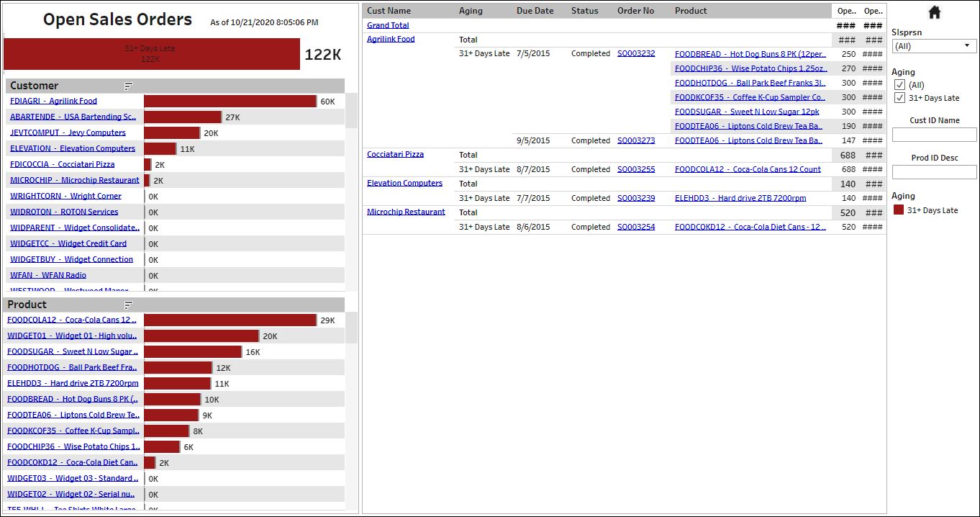
Task: Select WIDGET01 - Widget 01 product
Action: pos(72,336)
